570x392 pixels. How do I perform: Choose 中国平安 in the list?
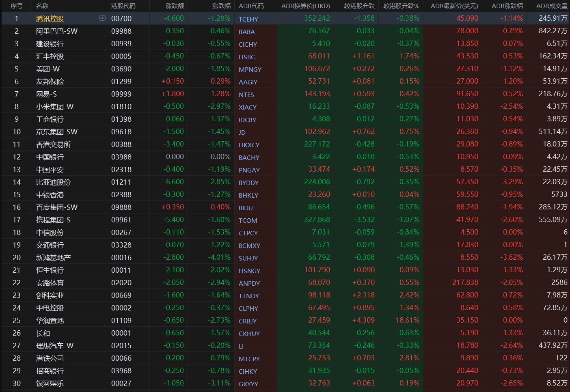coord(50,170)
